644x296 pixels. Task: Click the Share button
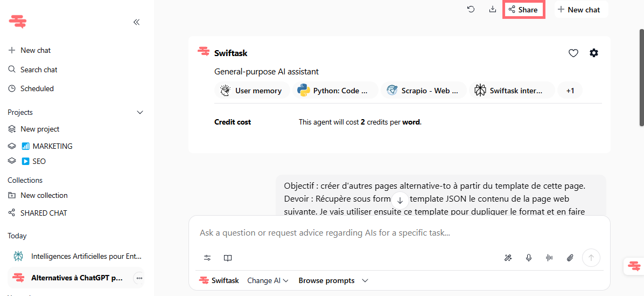524,10
